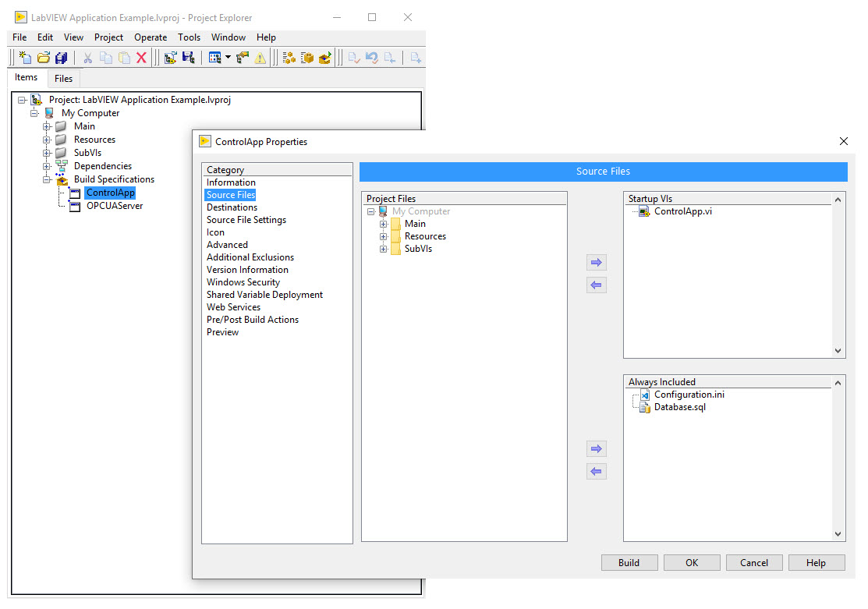Click the save-project icon with the floppy disk and tree
Screen dimensions: 868x609
[188, 58]
